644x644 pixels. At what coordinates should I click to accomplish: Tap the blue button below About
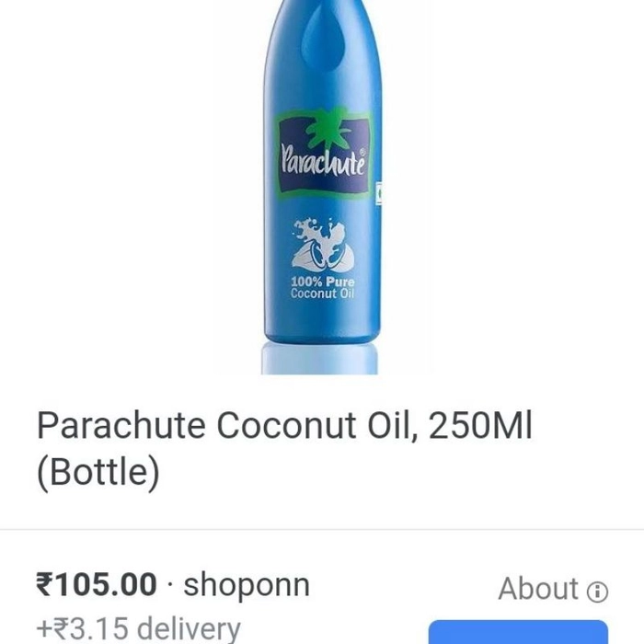518,632
